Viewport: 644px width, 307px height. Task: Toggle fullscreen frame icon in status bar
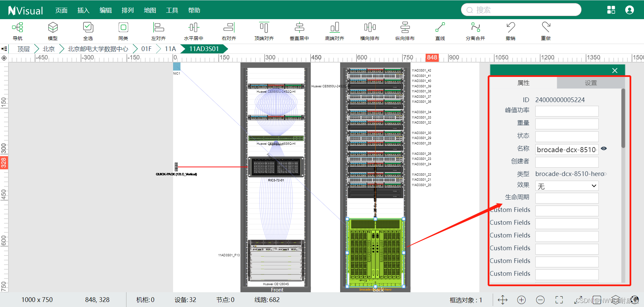(x=559, y=300)
